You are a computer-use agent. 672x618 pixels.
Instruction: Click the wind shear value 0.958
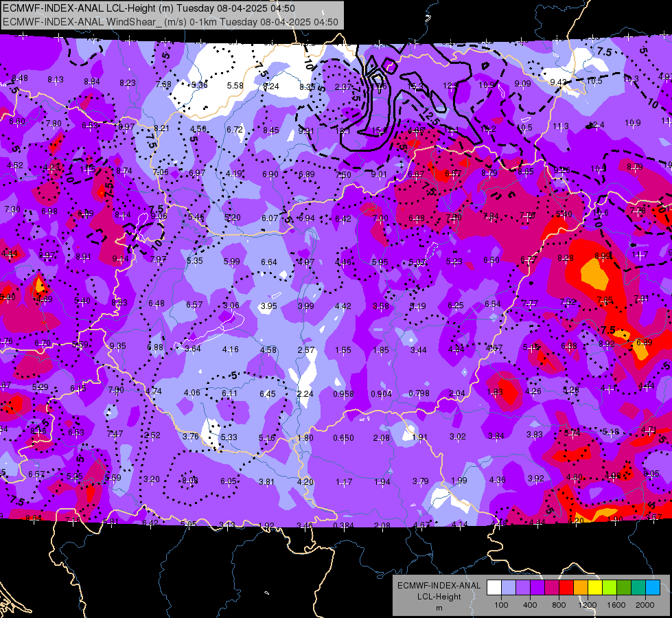[343, 393]
